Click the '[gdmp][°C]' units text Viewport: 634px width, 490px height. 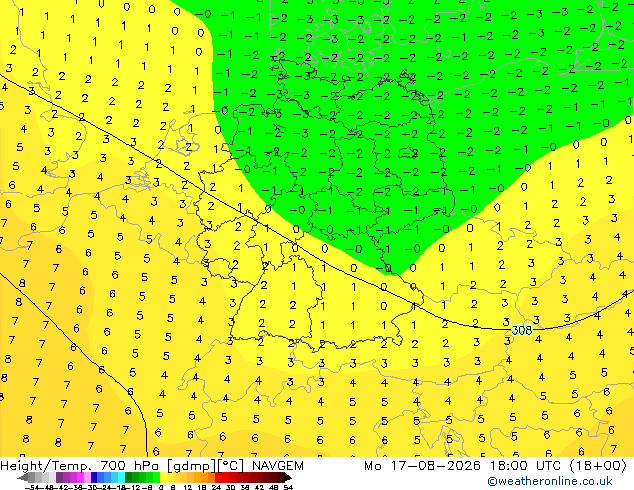pos(205,466)
